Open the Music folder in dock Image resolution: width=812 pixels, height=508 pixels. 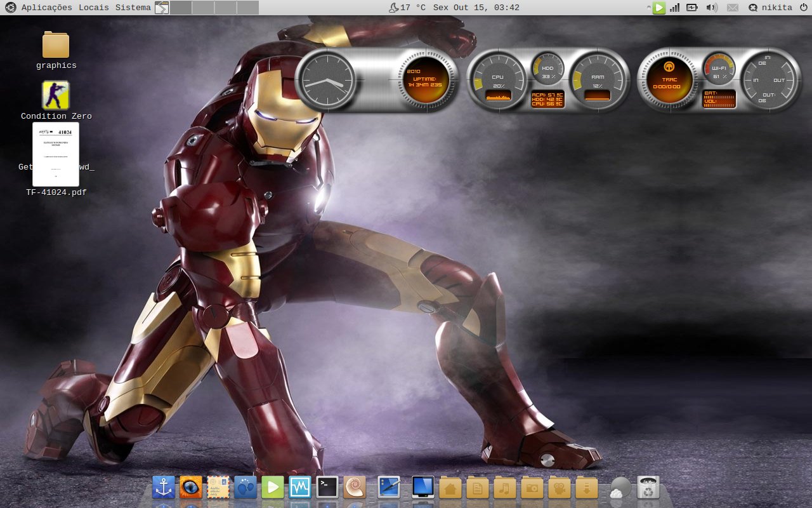(505, 488)
